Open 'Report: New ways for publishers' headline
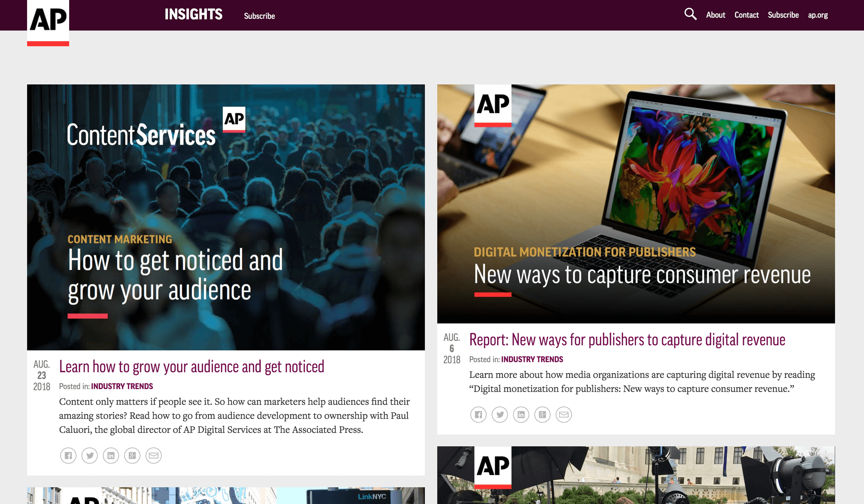The width and height of the screenshot is (864, 504). click(x=627, y=340)
